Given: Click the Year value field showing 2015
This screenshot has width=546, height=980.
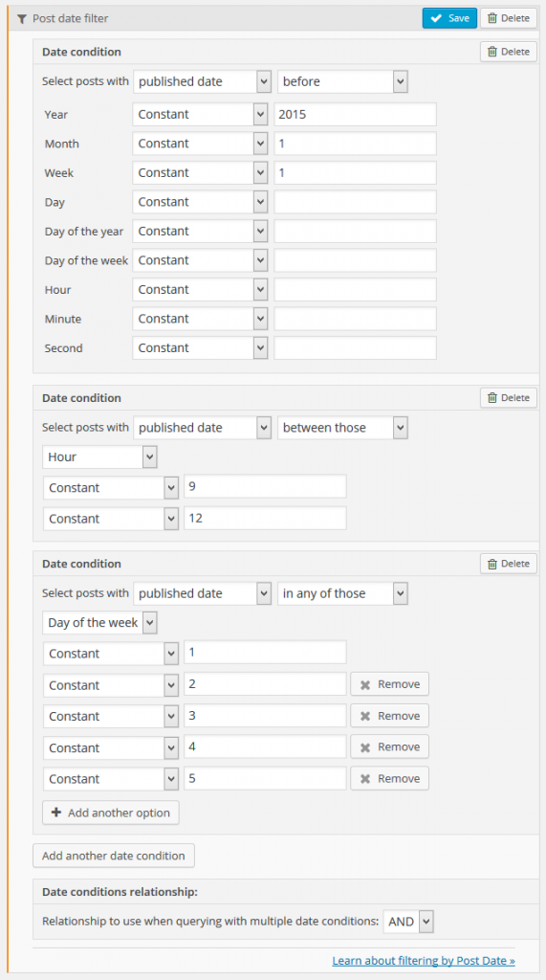Looking at the screenshot, I should [x=355, y=115].
